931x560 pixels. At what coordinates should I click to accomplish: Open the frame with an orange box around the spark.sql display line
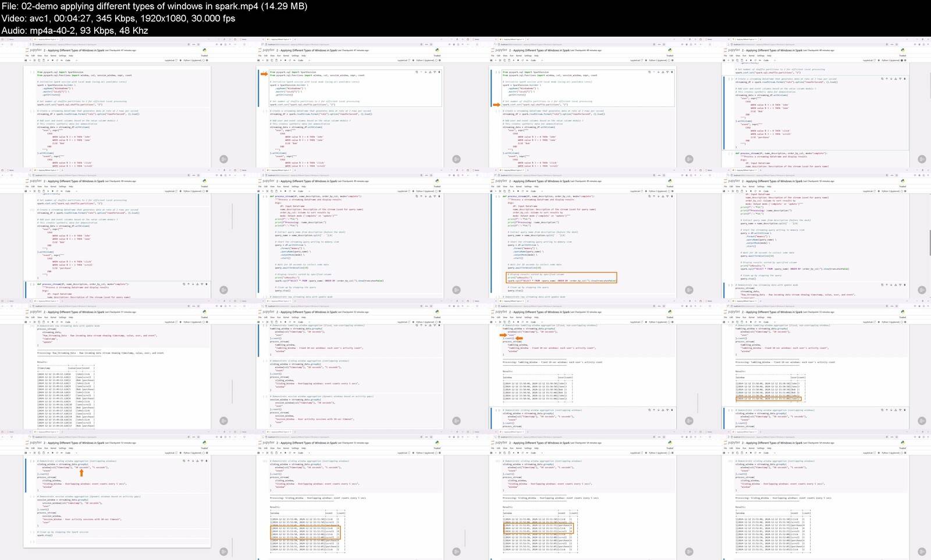pyautogui.click(x=582, y=233)
